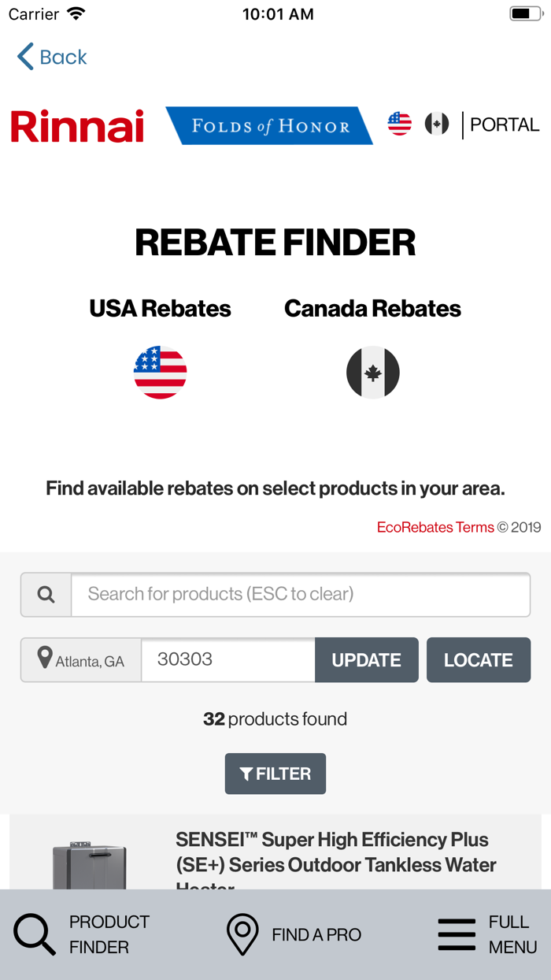
Task: Open the PORTAL menu item
Action: [x=505, y=124]
